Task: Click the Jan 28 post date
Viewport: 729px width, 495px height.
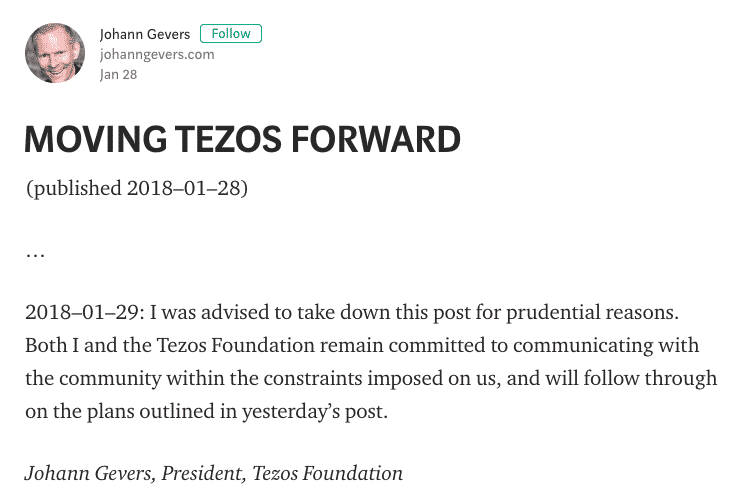Action: click(x=118, y=74)
